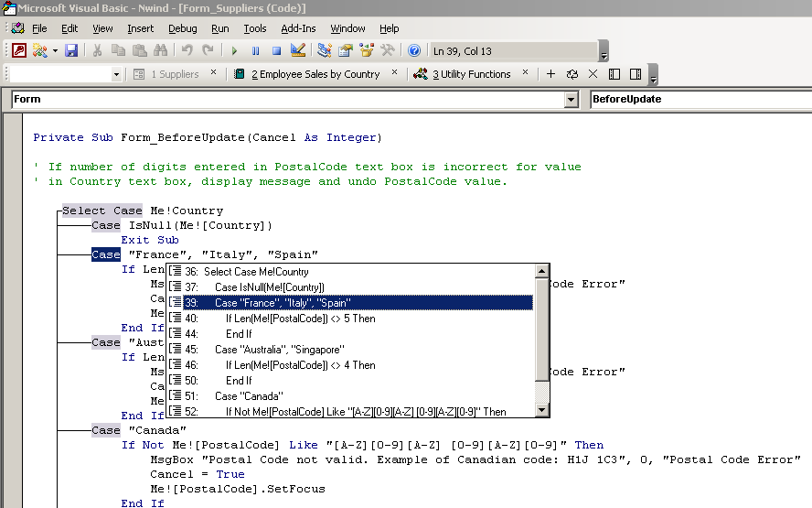
Task: Switch to 2 Employee Sales by Country tab
Action: point(306,74)
